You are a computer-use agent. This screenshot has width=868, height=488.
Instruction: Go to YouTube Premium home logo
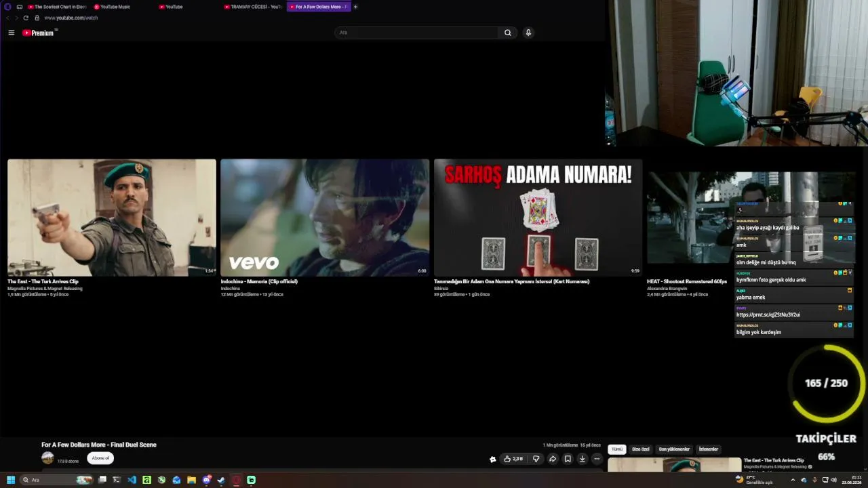click(x=39, y=33)
